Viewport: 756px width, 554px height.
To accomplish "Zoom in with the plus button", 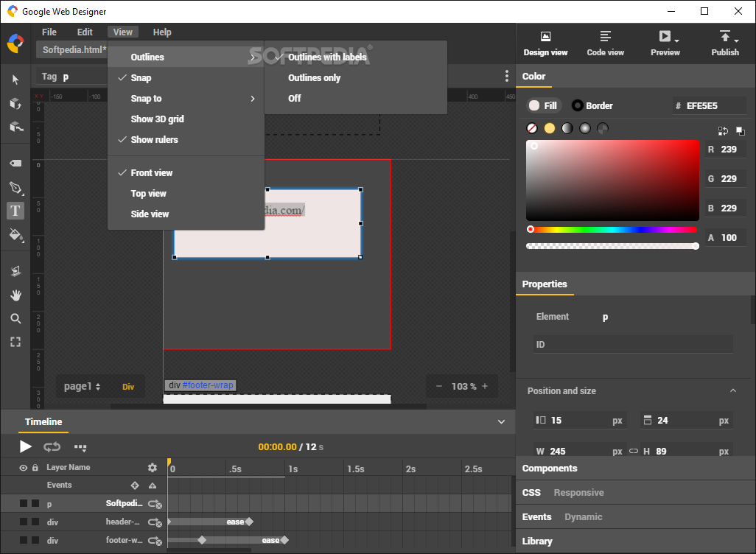I will (485, 386).
